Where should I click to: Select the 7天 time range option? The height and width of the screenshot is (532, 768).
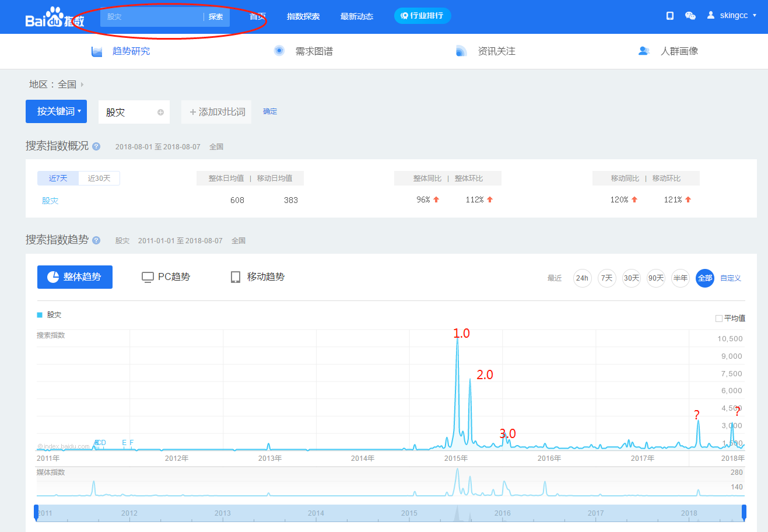tap(607, 278)
